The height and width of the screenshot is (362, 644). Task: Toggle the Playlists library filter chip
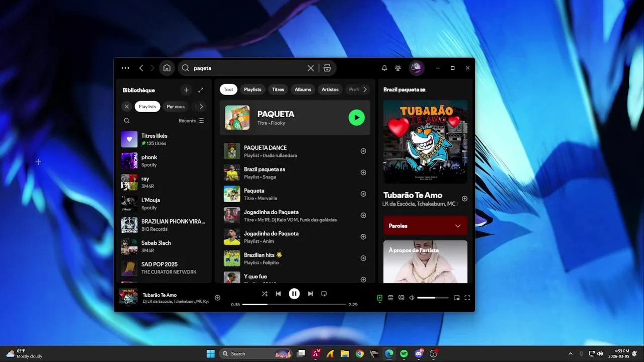(147, 107)
